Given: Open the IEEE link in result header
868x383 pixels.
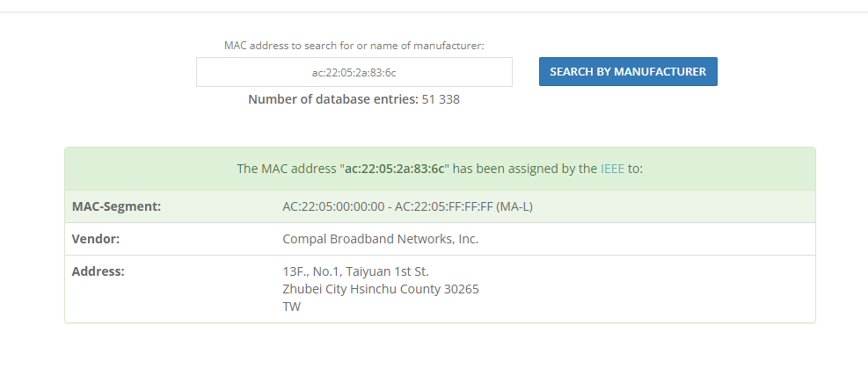Looking at the screenshot, I should [x=612, y=169].
